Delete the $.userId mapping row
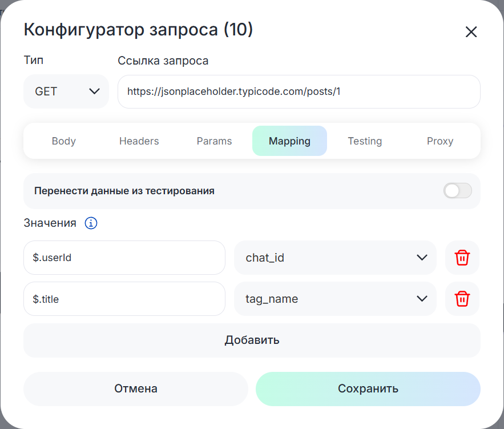 click(x=462, y=258)
